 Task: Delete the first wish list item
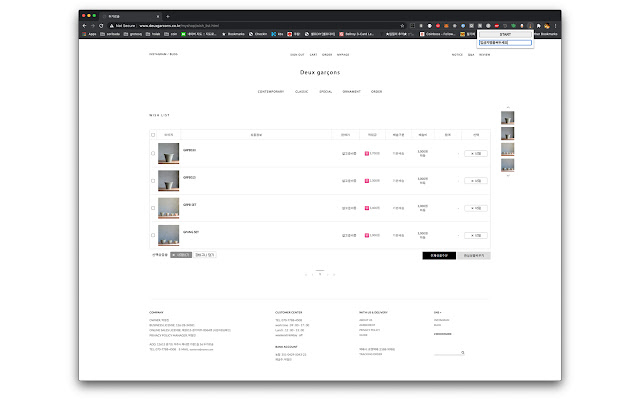[476, 153]
